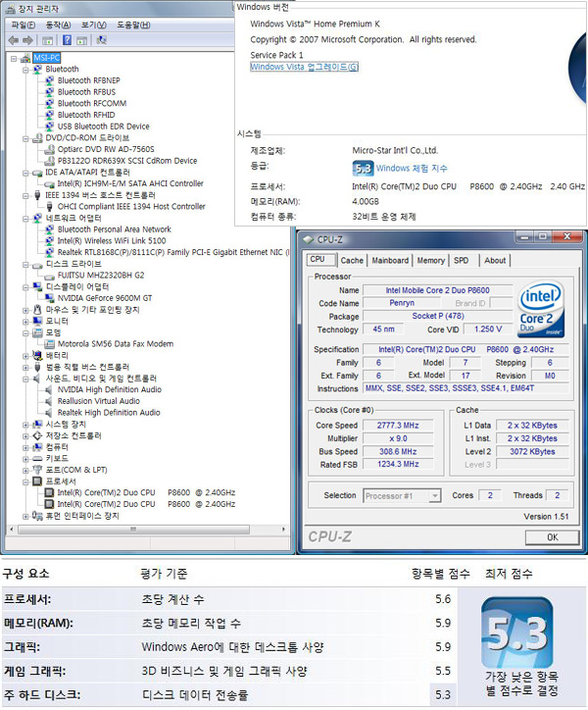Select PB3122O RDR639X SCSI CdRom Device icon
588x710 pixels.
[49, 161]
